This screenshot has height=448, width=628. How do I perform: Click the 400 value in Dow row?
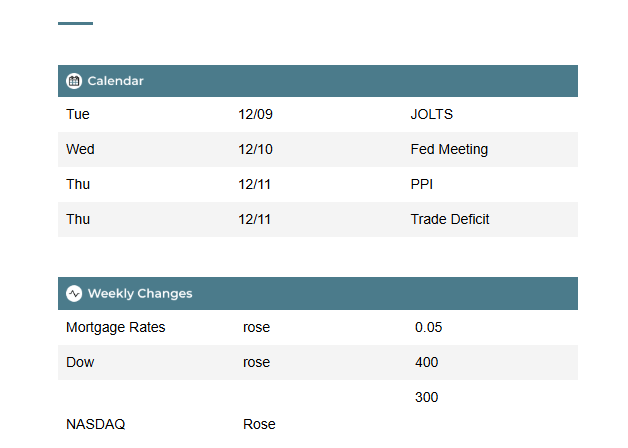pos(426,362)
